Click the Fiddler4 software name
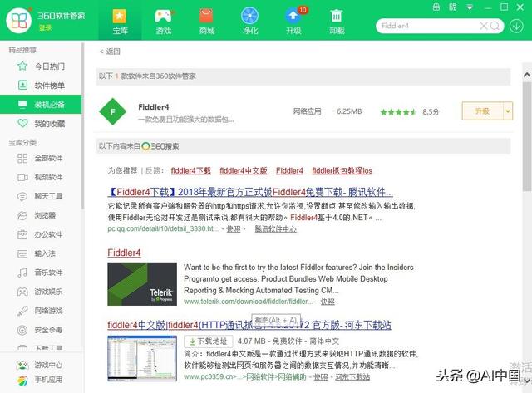 point(153,107)
